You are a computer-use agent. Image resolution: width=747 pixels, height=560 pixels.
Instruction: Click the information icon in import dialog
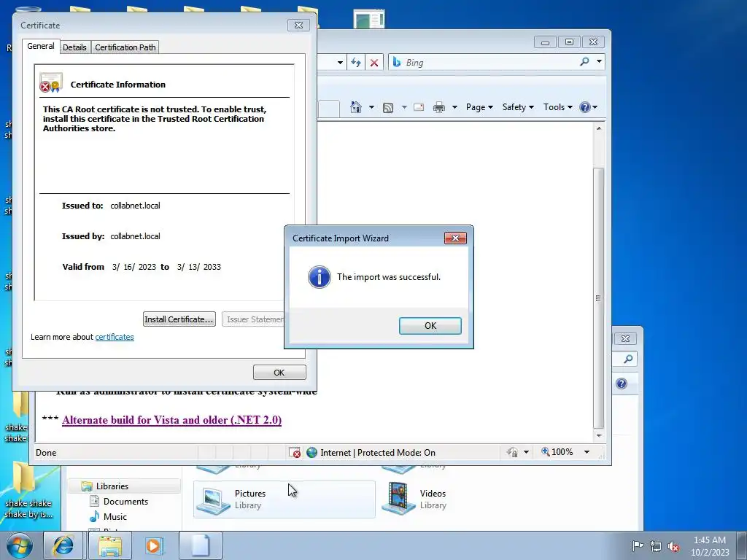[x=320, y=277]
